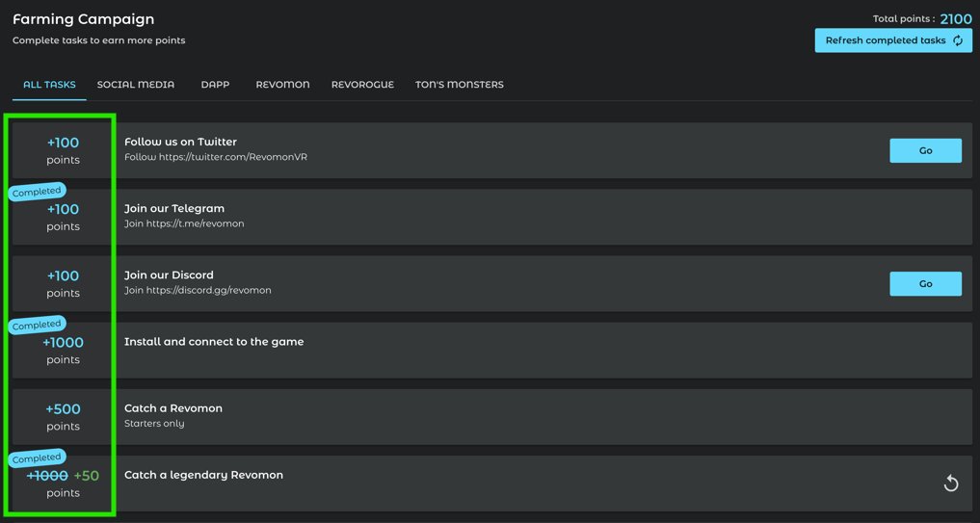980x523 pixels.
Task: Click the +100 points on Twitter task
Action: coord(64,143)
